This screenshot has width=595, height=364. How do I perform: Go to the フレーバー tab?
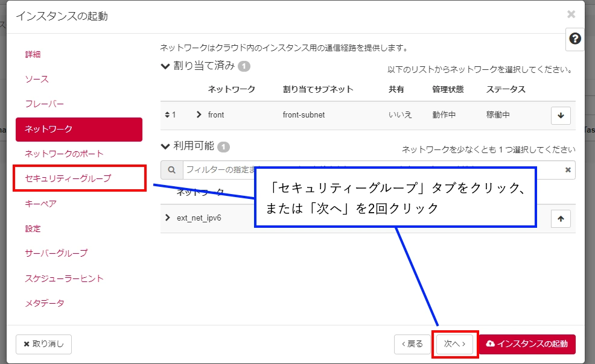pyautogui.click(x=45, y=104)
